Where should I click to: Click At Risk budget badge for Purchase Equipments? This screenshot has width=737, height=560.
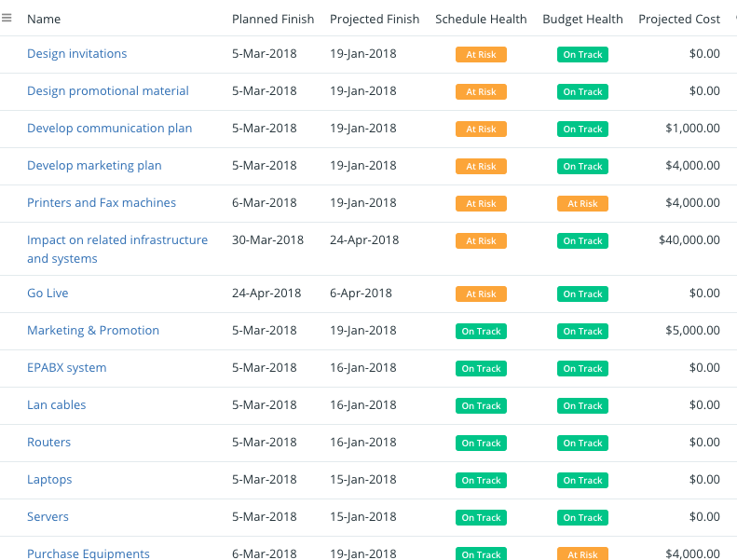tap(582, 553)
